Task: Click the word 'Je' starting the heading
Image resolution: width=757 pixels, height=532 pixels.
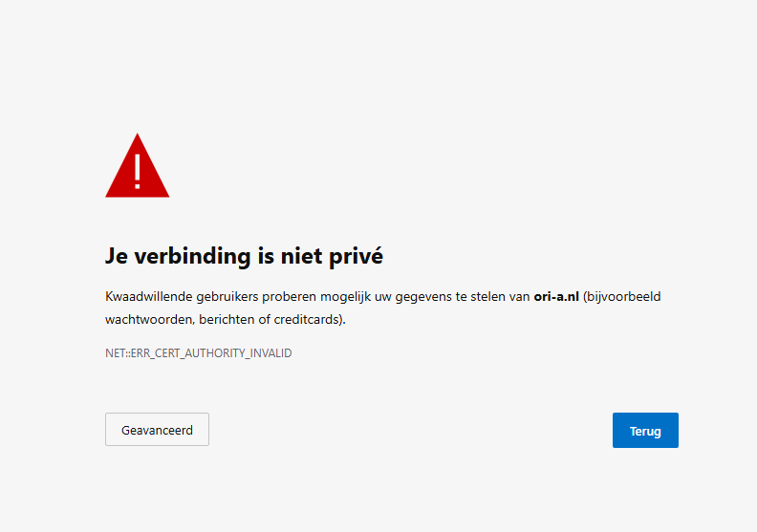Action: point(116,256)
